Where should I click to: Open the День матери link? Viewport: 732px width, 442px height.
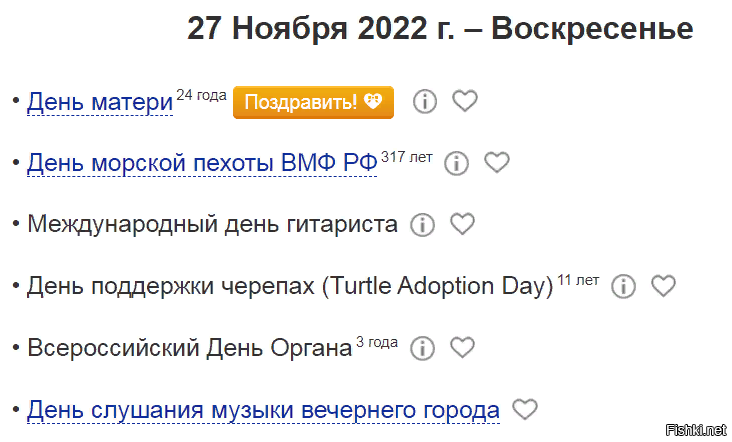tap(100, 102)
